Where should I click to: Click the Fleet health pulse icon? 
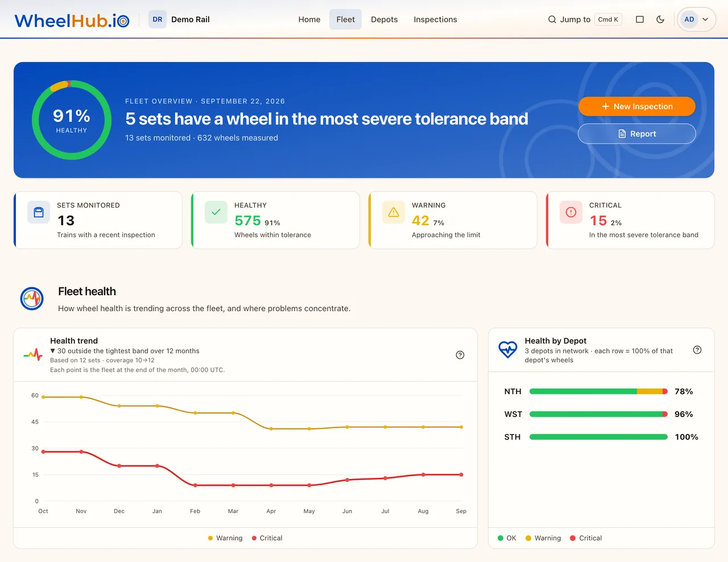coord(32,299)
